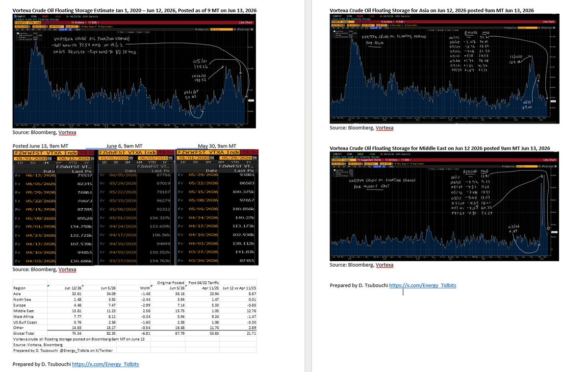Image resolution: width=588 pixels, height=372 pixels.
Task: Click the table footnote 'Source: Vortexa, Bloomberg'
Action: point(38,345)
